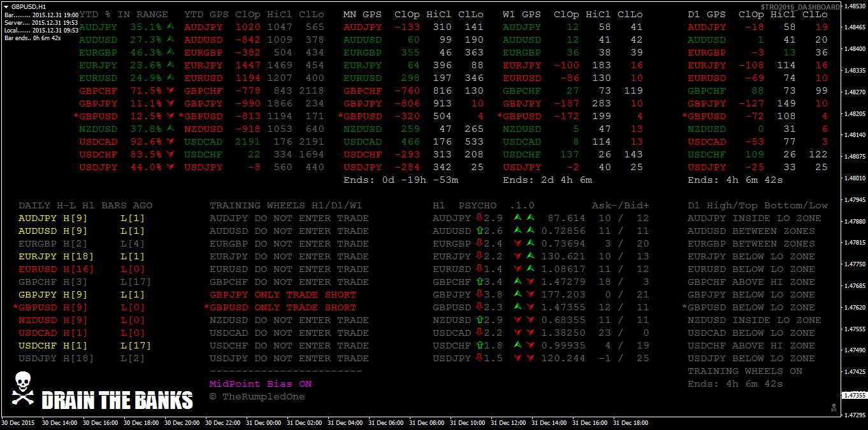
Task: Click the green up arrow beside AUDJPY 35.1%
Action: coord(170,27)
